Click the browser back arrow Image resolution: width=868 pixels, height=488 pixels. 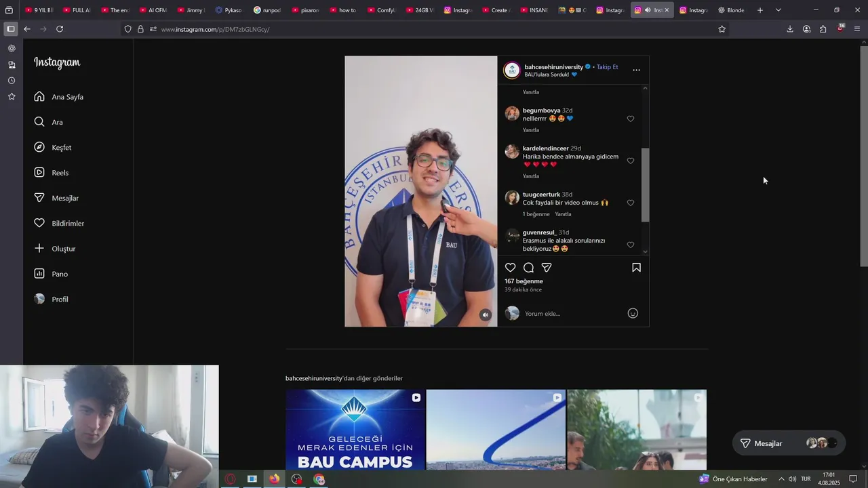click(x=27, y=29)
